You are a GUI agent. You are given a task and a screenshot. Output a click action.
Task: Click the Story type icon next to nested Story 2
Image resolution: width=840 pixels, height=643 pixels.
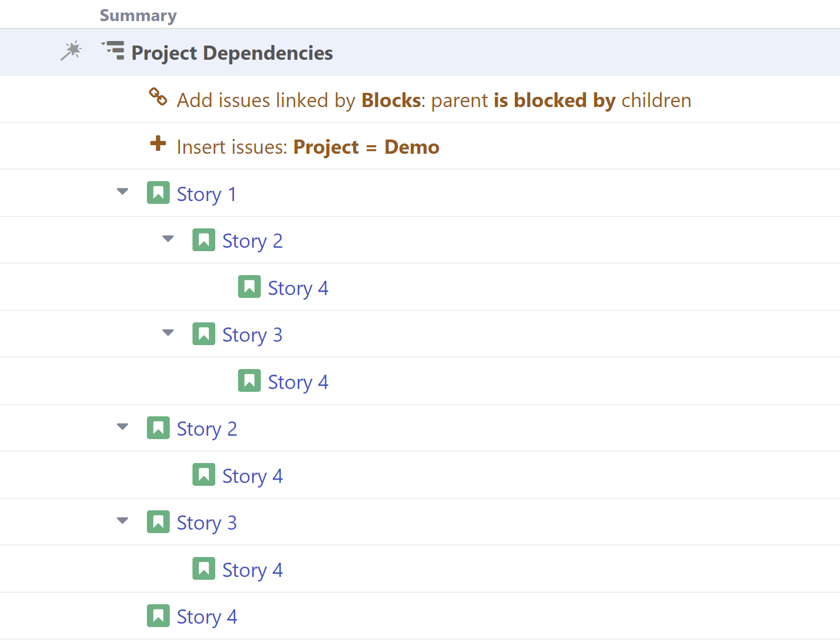pos(203,240)
